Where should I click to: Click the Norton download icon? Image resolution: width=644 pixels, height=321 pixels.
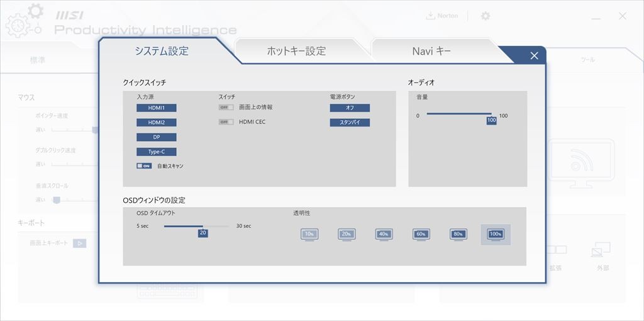pyautogui.click(x=430, y=16)
